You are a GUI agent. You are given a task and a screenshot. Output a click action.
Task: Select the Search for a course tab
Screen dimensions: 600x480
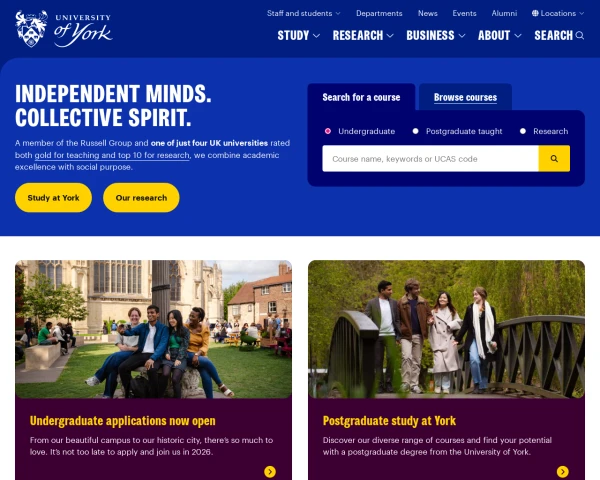pos(361,97)
